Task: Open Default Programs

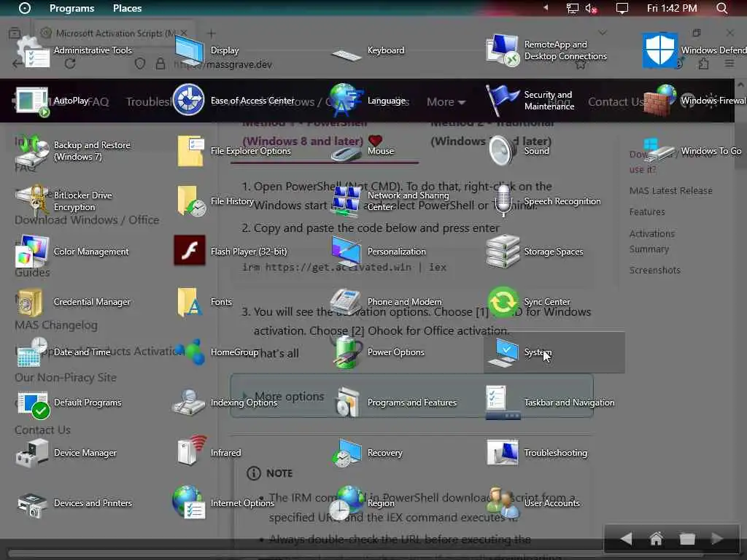Action: pyautogui.click(x=69, y=402)
